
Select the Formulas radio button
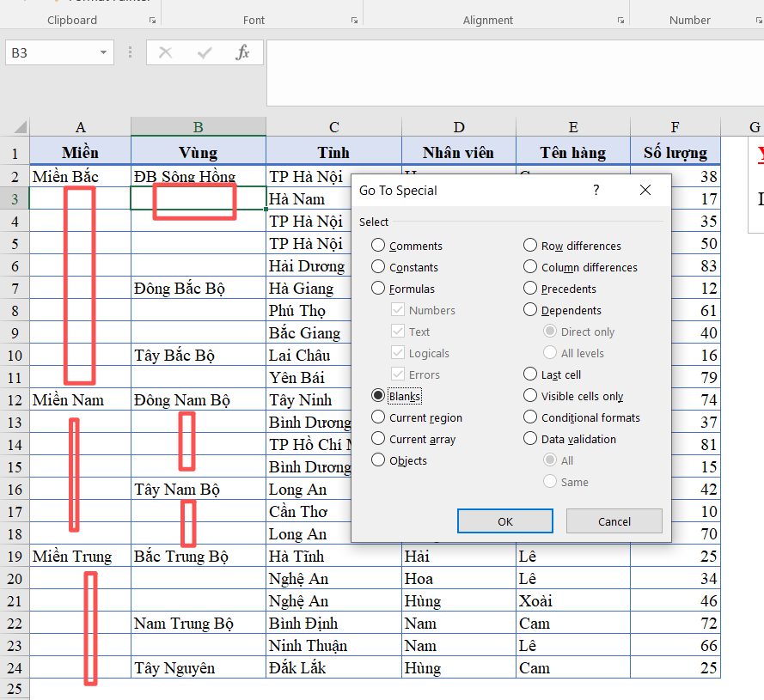(x=378, y=289)
